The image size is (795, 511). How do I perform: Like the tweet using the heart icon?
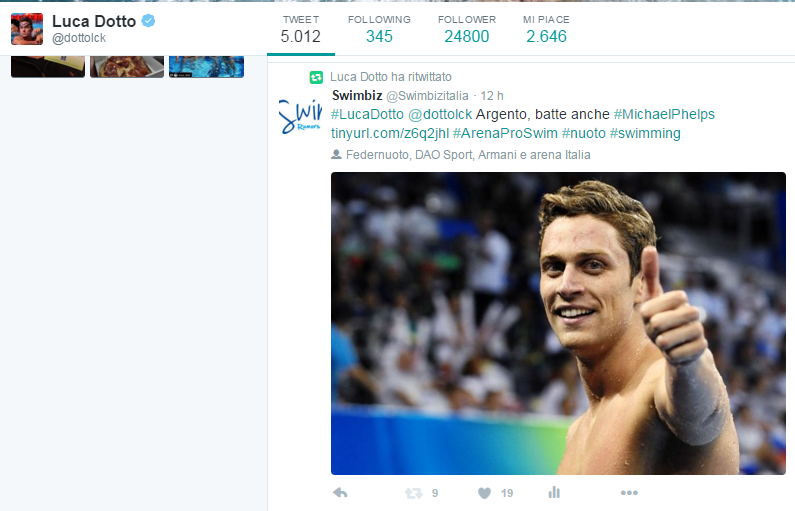(x=484, y=493)
